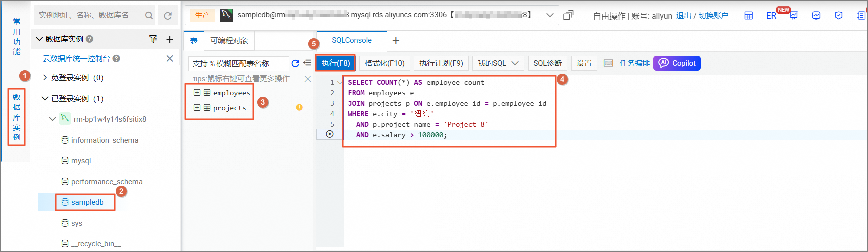Open the ER diagram tool

point(771,16)
